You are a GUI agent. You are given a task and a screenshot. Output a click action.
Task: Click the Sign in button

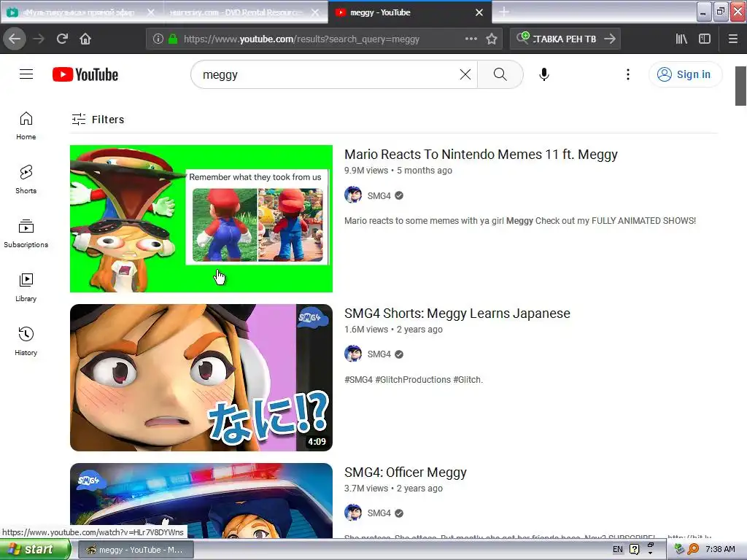click(x=685, y=74)
